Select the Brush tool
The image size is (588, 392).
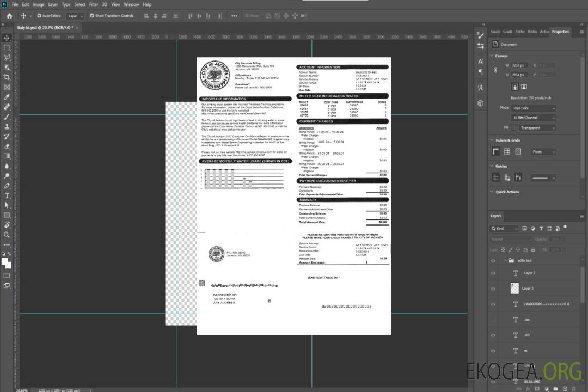(7, 117)
